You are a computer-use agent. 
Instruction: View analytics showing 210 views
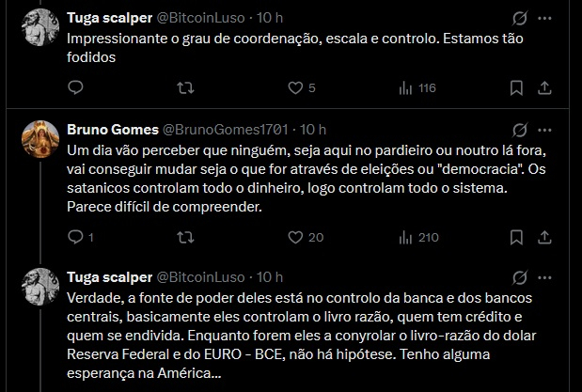(x=406, y=238)
